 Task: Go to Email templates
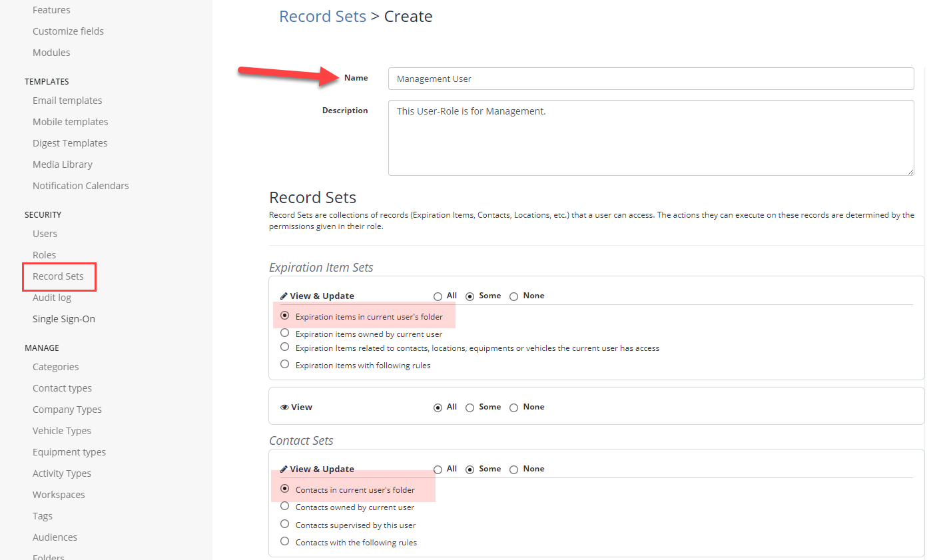(67, 101)
